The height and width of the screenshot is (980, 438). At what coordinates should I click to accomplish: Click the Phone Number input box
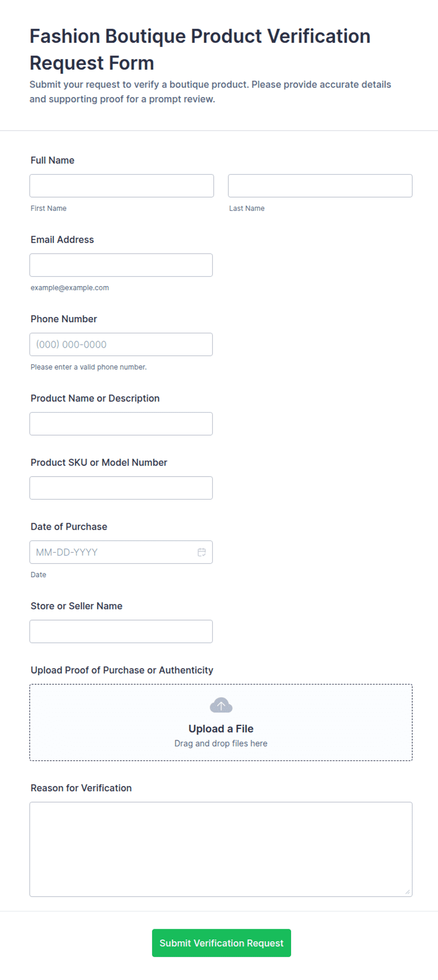coord(121,344)
